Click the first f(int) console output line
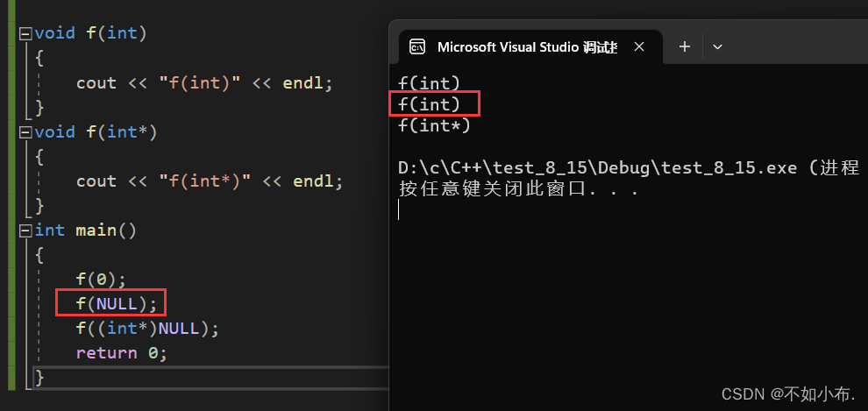The height and width of the screenshot is (411, 868). (x=429, y=83)
